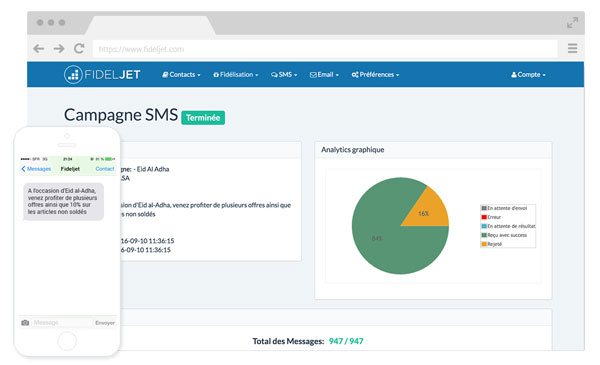The image size is (600, 365).
Task: Go back with the browser back arrow
Action: click(39, 49)
